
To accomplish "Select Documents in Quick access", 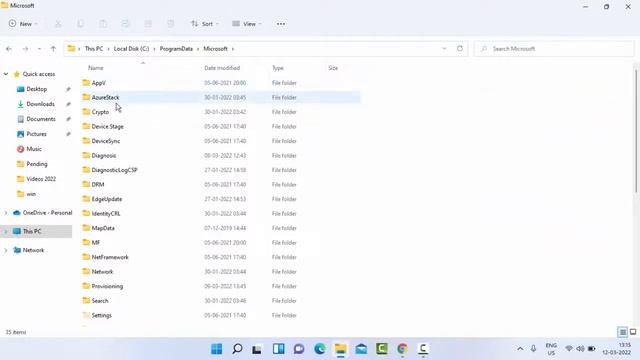I will (x=41, y=119).
